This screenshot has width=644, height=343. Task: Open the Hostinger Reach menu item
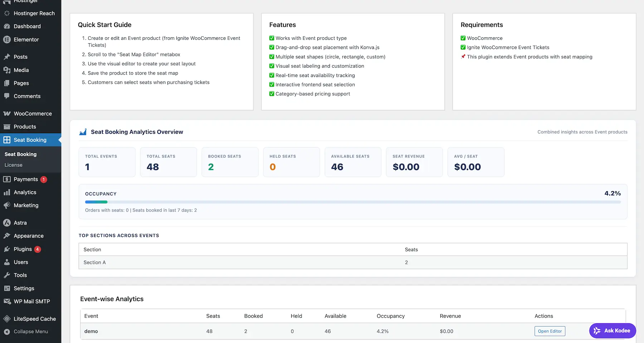tap(34, 13)
